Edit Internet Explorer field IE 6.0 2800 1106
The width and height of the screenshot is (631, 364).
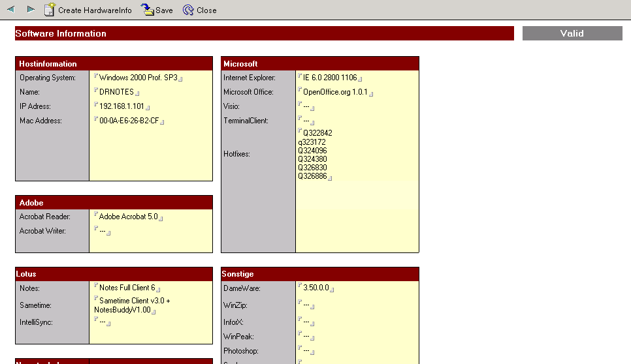(330, 78)
